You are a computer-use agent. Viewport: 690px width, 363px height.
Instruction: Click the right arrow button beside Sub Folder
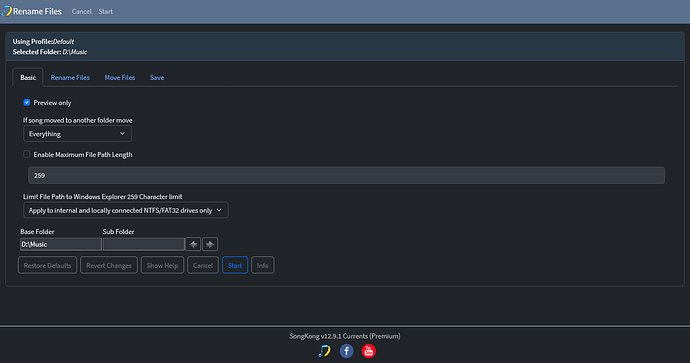[x=210, y=244]
